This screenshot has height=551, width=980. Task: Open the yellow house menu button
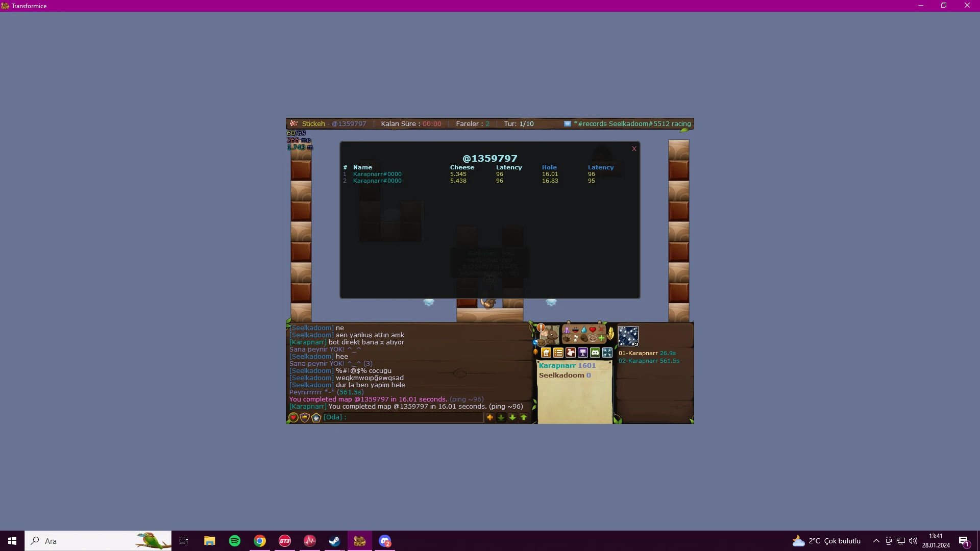tap(546, 353)
